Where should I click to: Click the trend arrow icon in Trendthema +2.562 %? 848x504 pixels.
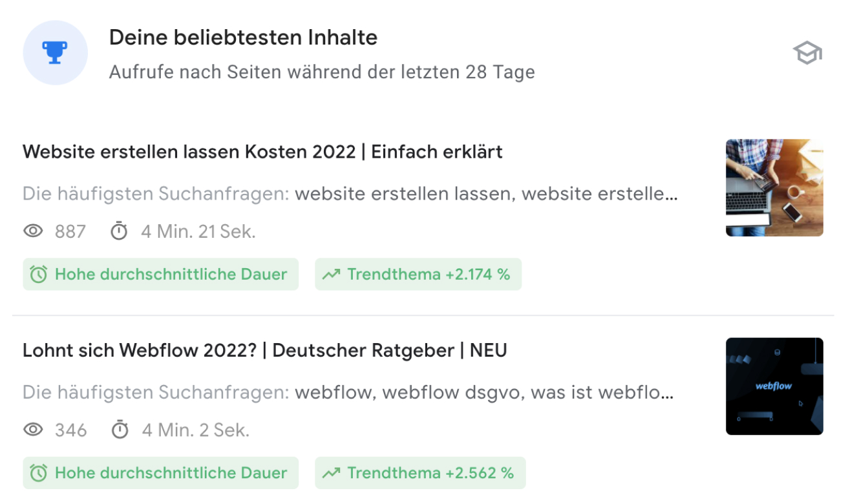(332, 473)
